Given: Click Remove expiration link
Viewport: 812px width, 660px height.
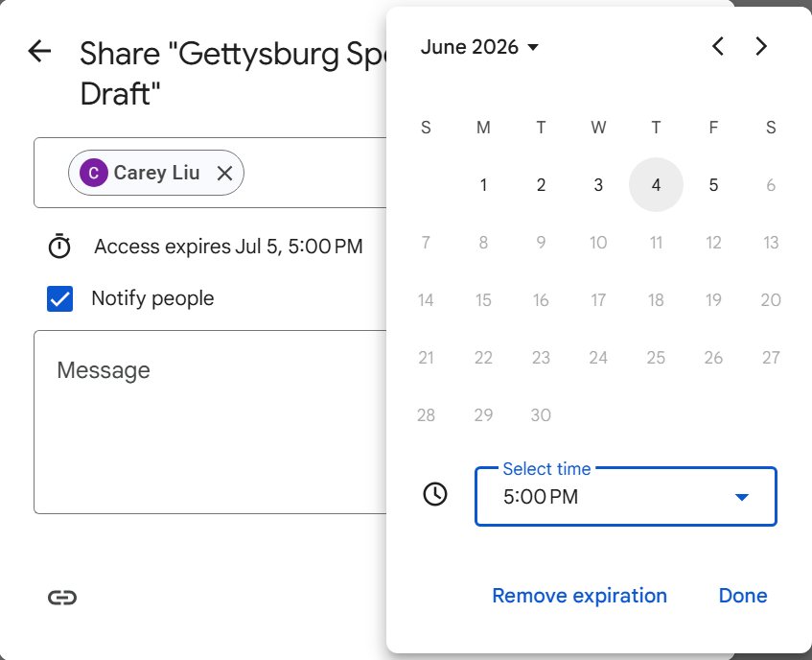Looking at the screenshot, I should (x=579, y=596).
